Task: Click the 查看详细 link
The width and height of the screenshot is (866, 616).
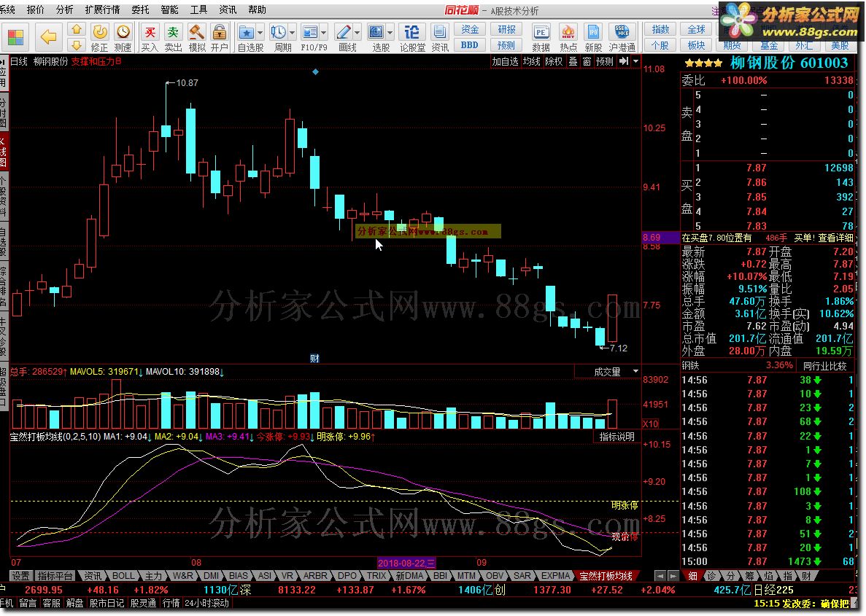Action: [835, 238]
